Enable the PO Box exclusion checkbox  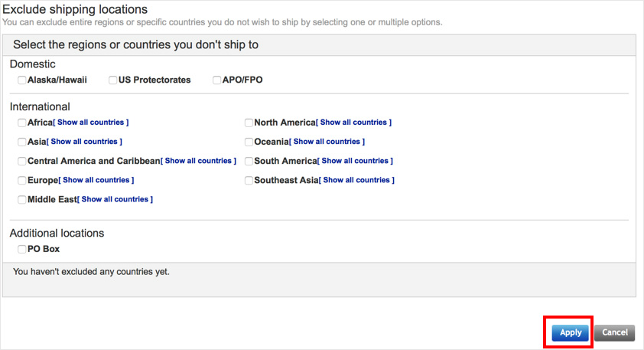pyautogui.click(x=21, y=249)
